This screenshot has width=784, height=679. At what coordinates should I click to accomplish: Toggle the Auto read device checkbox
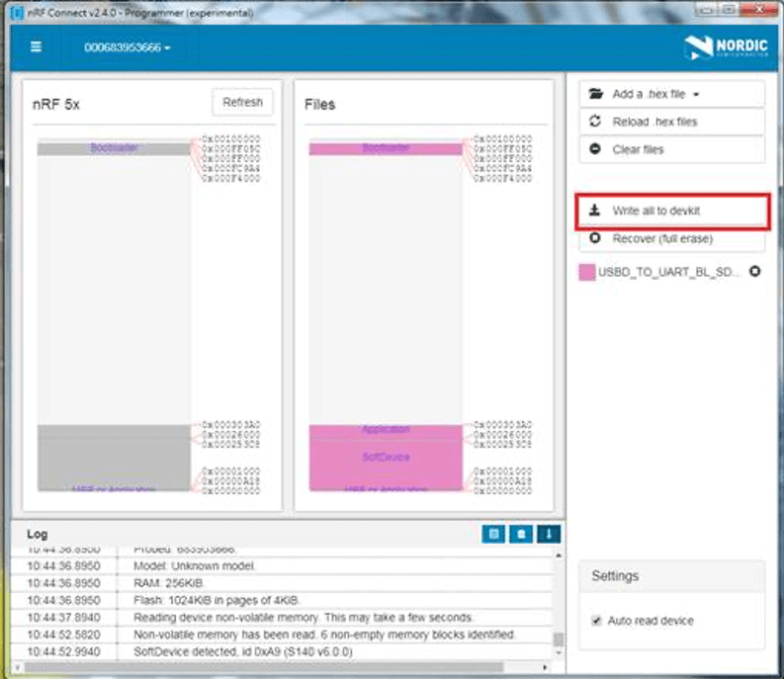(x=596, y=621)
